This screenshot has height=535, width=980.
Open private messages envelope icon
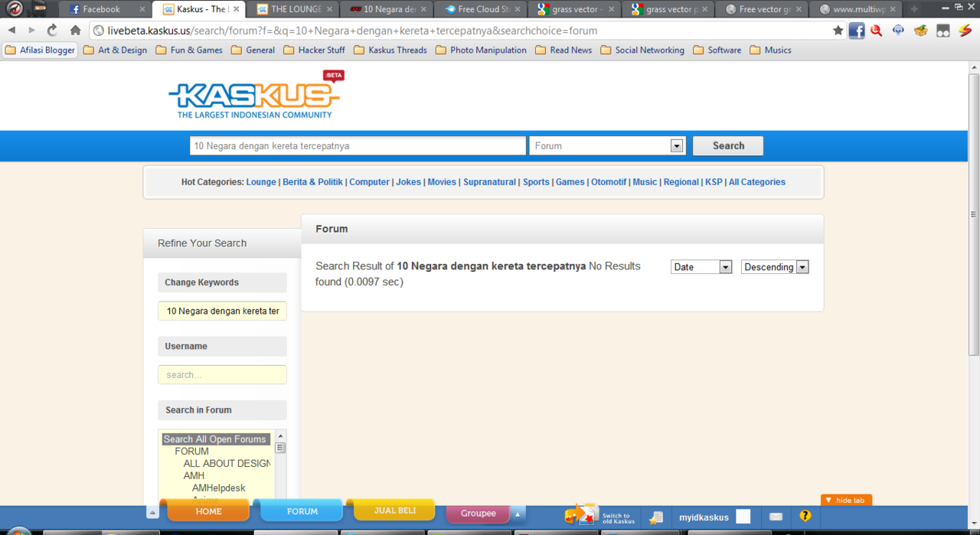coord(776,517)
